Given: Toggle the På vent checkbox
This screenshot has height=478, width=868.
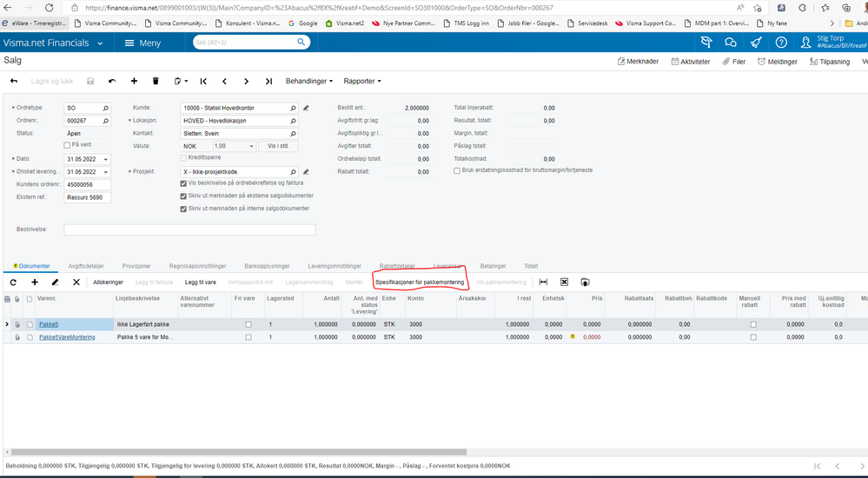Looking at the screenshot, I should [x=67, y=144].
